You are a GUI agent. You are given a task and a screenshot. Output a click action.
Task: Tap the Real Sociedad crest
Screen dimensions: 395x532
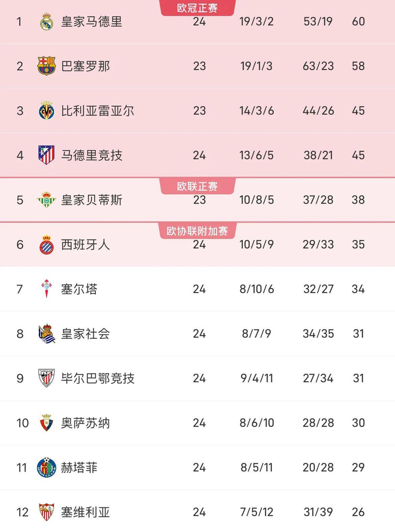(47, 334)
